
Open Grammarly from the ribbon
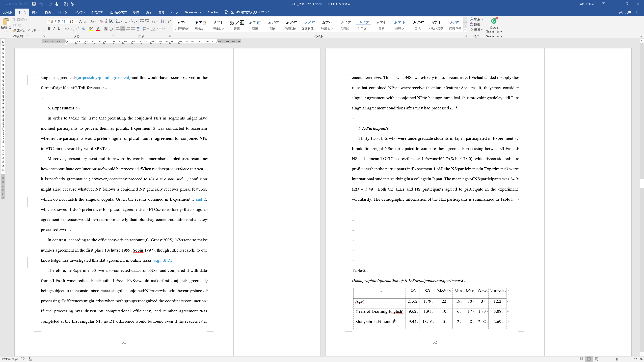(494, 25)
